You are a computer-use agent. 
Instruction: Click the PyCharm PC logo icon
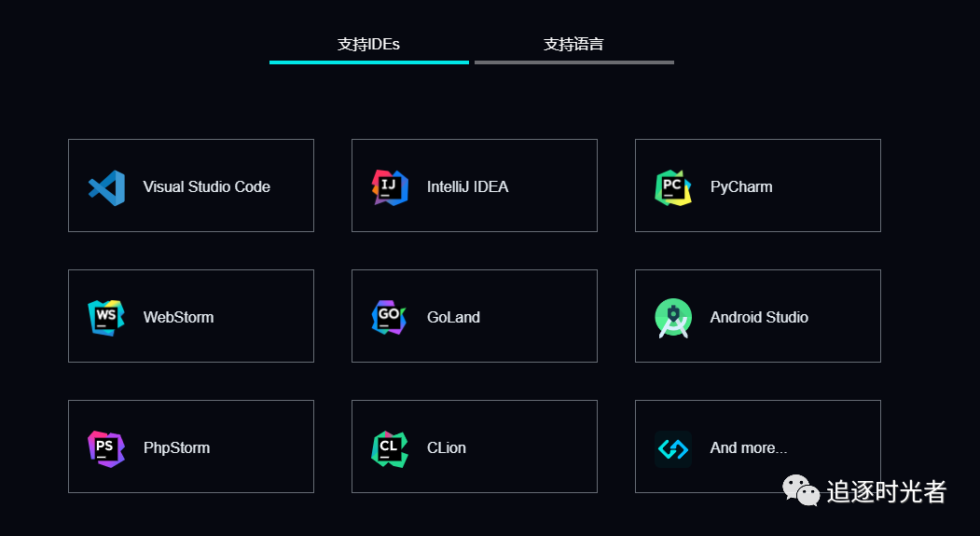(673, 187)
